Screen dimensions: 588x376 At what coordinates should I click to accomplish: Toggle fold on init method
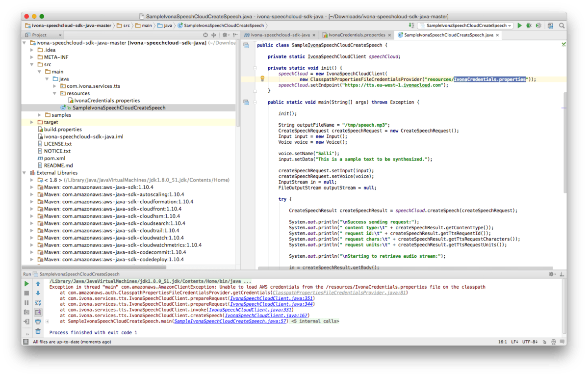(255, 68)
